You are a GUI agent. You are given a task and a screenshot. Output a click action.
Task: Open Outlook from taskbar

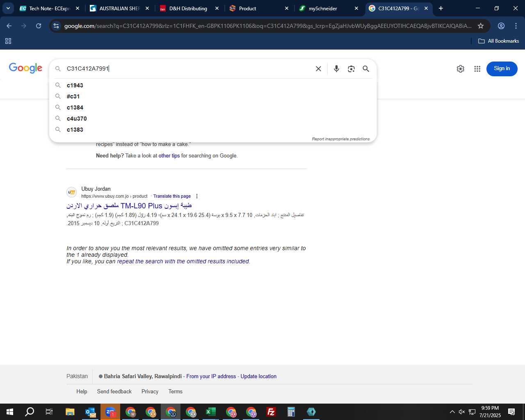pyautogui.click(x=90, y=412)
